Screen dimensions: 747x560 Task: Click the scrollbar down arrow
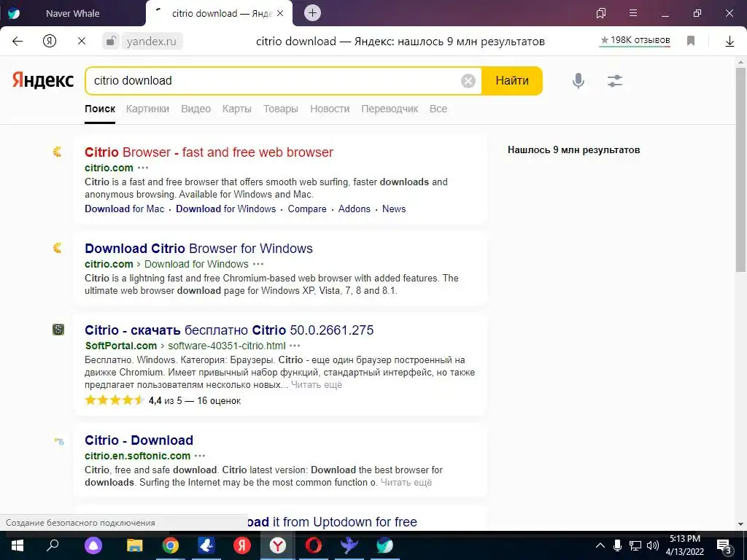(741, 524)
